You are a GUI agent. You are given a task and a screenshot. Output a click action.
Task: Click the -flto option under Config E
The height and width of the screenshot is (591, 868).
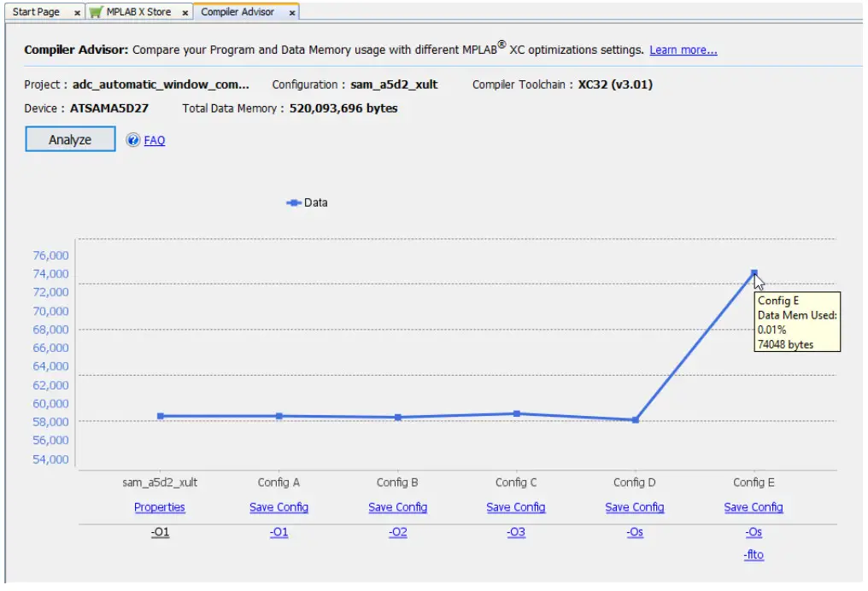[754, 555]
